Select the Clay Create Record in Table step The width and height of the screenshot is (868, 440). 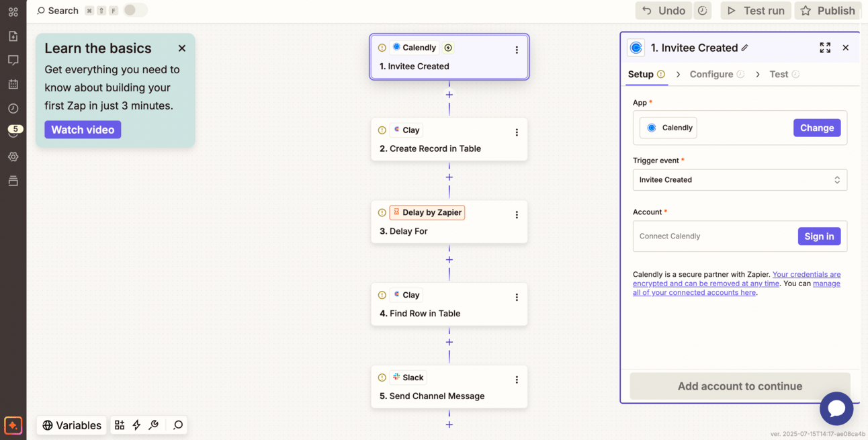[x=449, y=140]
